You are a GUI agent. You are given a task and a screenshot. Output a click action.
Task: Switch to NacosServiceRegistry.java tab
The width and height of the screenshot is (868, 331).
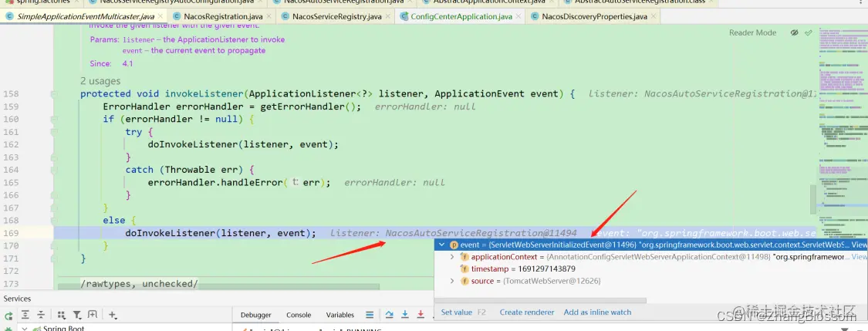tap(336, 17)
